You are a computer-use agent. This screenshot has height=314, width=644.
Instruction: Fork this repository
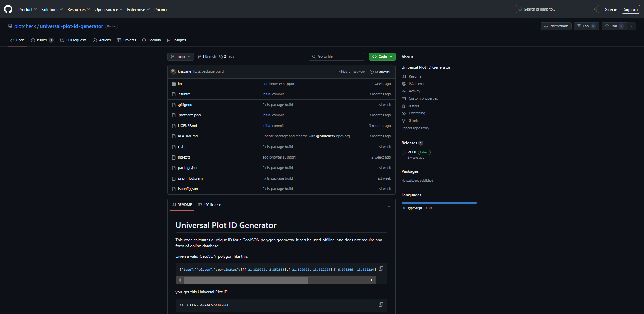pyautogui.click(x=586, y=26)
